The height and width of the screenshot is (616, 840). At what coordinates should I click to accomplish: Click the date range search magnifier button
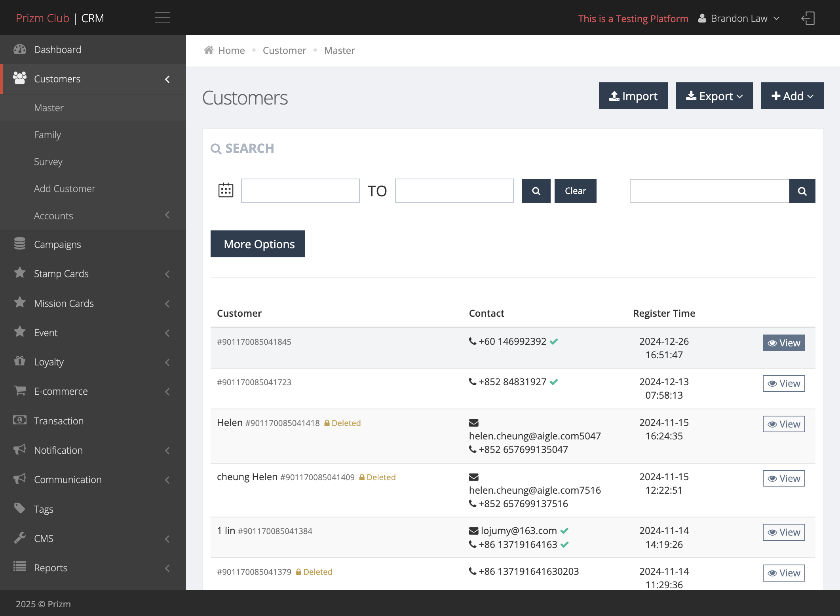[x=536, y=191]
